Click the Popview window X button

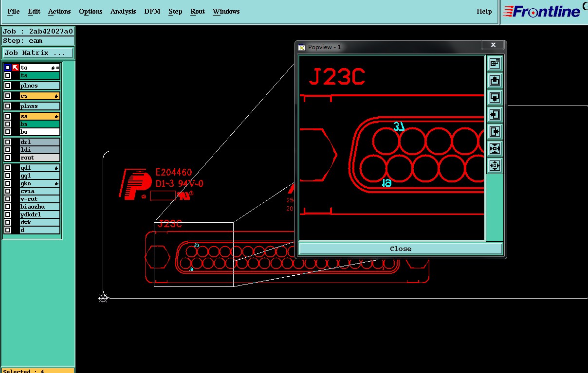[493, 45]
